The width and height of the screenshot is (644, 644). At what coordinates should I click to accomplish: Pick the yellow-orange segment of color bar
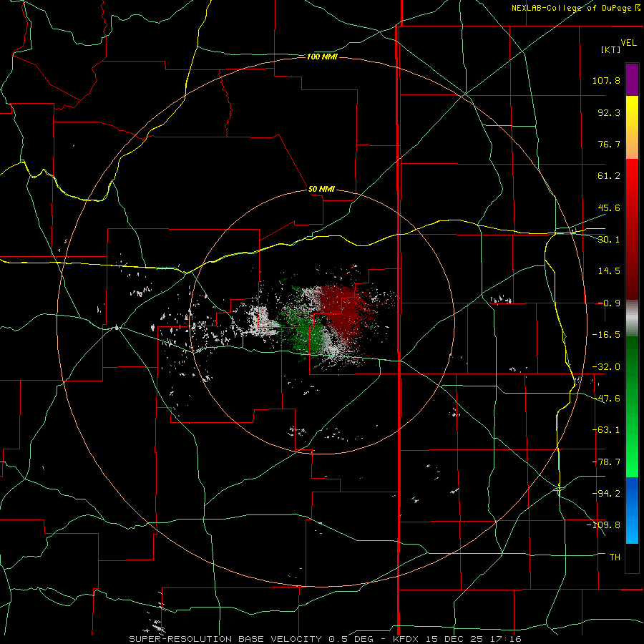(x=632, y=127)
